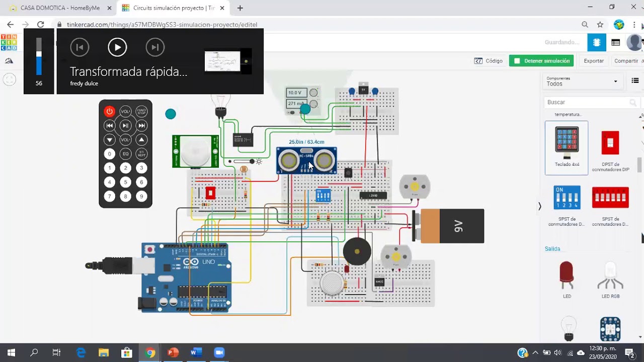Click VOL+ on the IR remote
This screenshot has height=362, width=644.
tap(125, 112)
